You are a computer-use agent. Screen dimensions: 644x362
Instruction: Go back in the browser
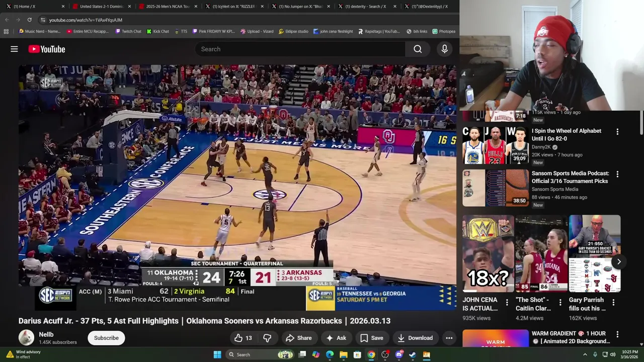[x=7, y=20]
